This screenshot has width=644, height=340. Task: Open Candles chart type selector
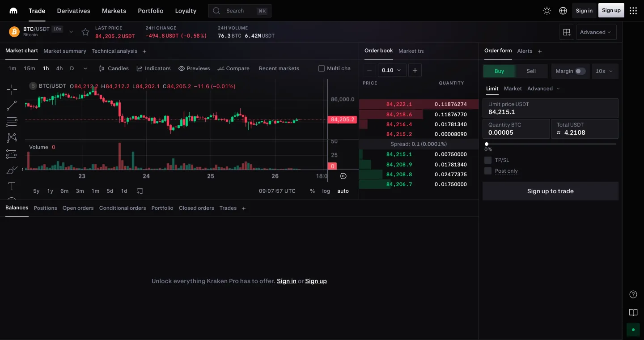pyautogui.click(x=114, y=68)
